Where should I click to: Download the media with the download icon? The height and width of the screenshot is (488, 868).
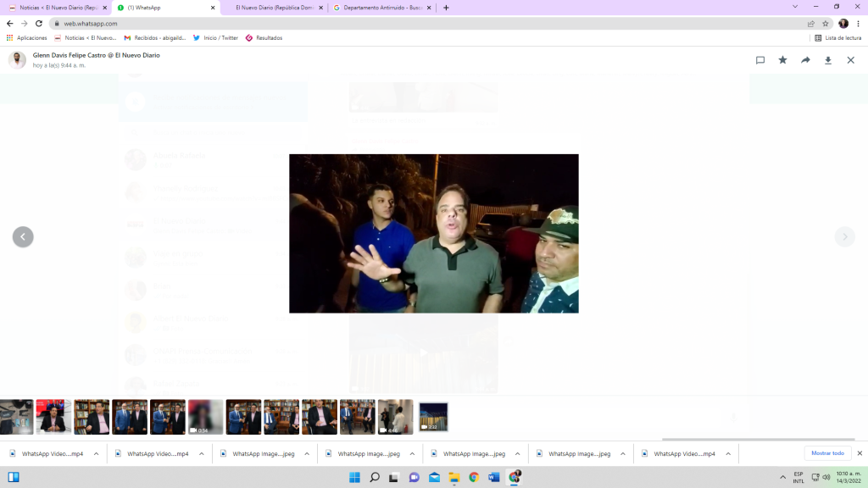(x=828, y=60)
